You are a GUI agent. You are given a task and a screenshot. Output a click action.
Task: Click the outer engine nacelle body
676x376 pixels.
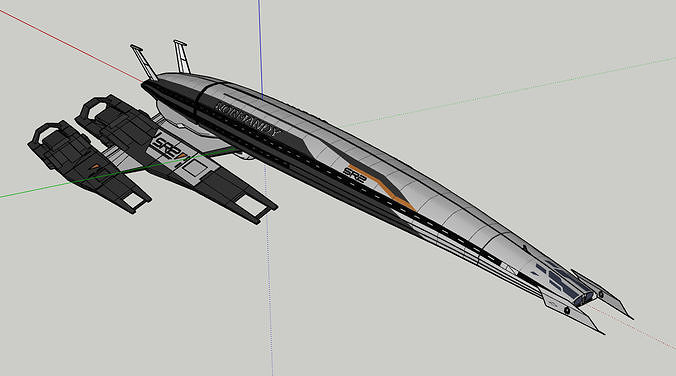(x=88, y=166)
